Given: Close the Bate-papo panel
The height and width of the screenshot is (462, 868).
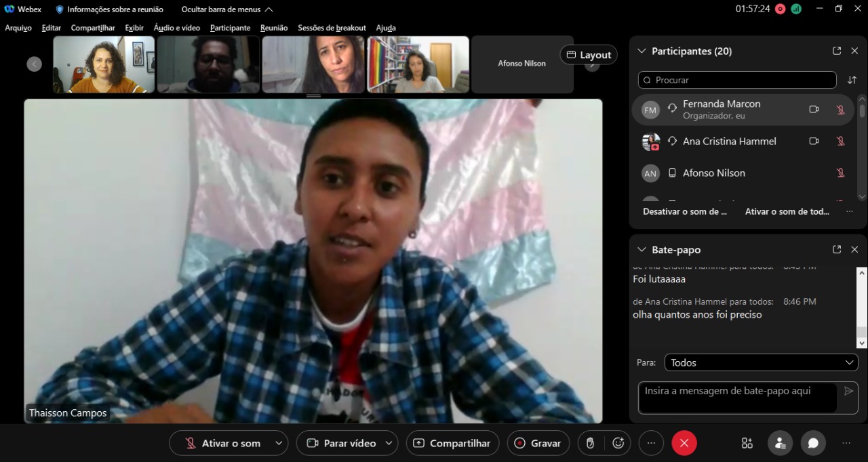Looking at the screenshot, I should (x=854, y=249).
